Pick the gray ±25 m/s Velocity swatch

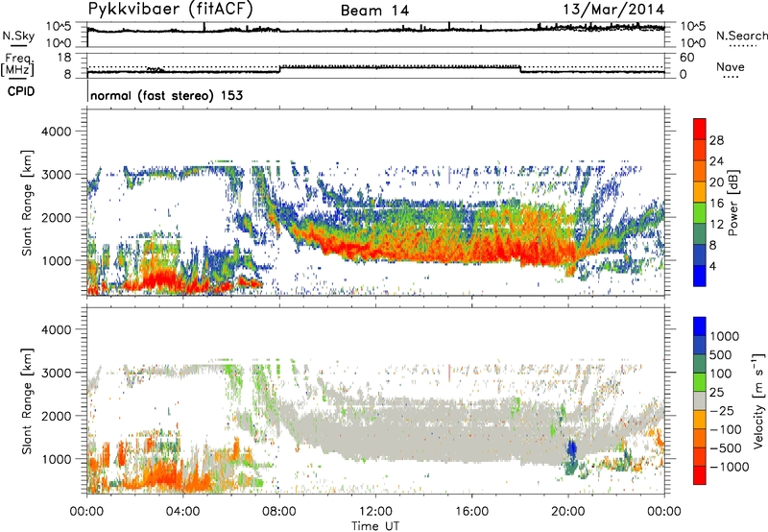[x=700, y=400]
